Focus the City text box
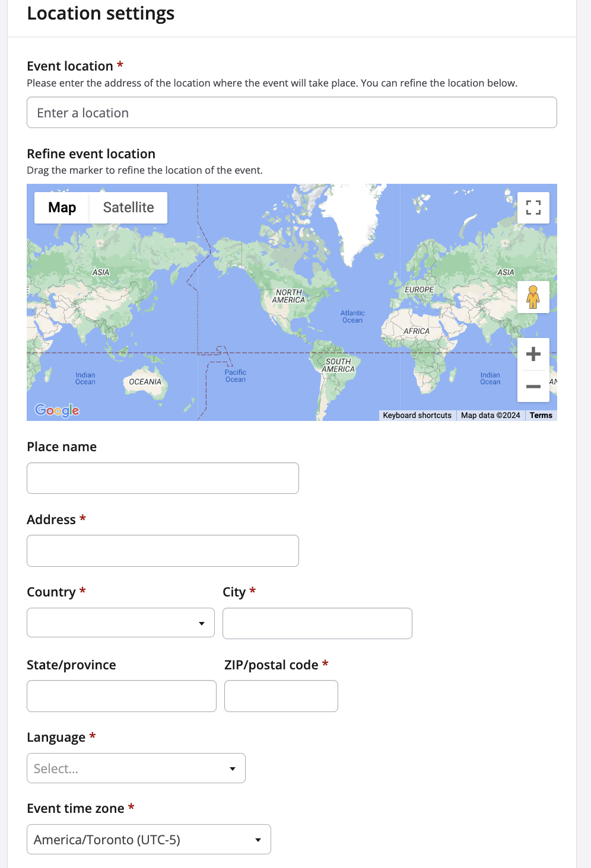591x868 pixels. tap(317, 624)
